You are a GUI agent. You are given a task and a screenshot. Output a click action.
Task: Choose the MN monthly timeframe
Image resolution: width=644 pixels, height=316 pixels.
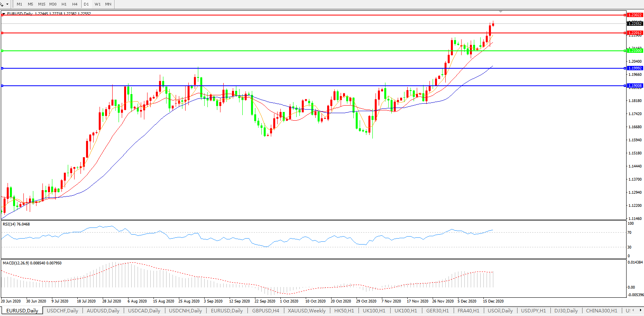tap(108, 4)
